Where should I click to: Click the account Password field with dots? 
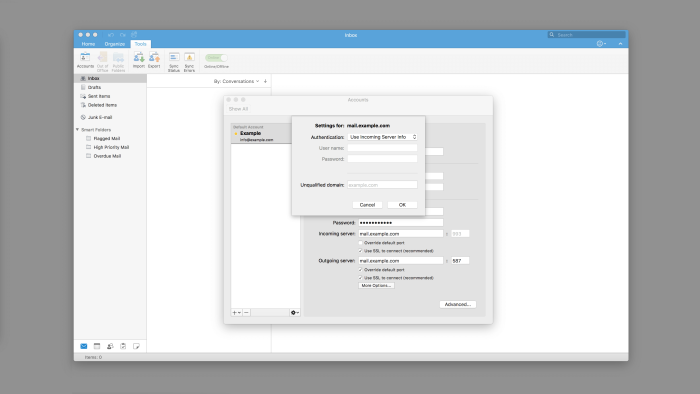point(401,223)
